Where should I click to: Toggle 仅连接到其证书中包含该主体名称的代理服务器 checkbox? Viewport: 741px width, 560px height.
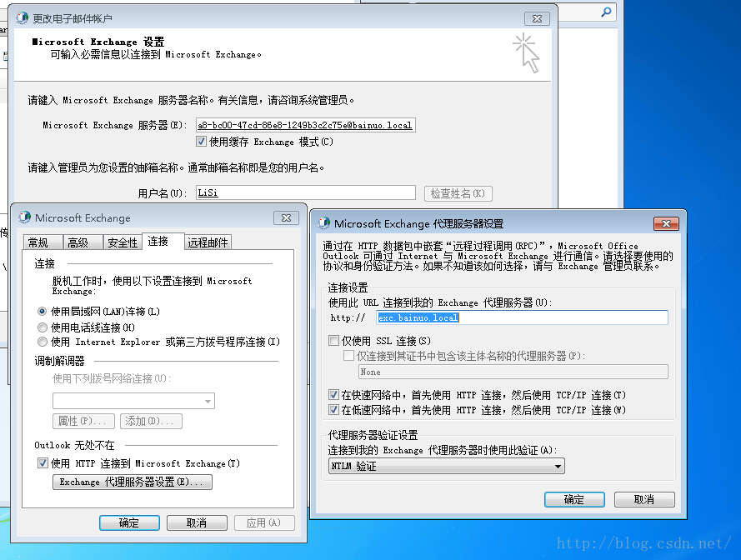tap(348, 355)
